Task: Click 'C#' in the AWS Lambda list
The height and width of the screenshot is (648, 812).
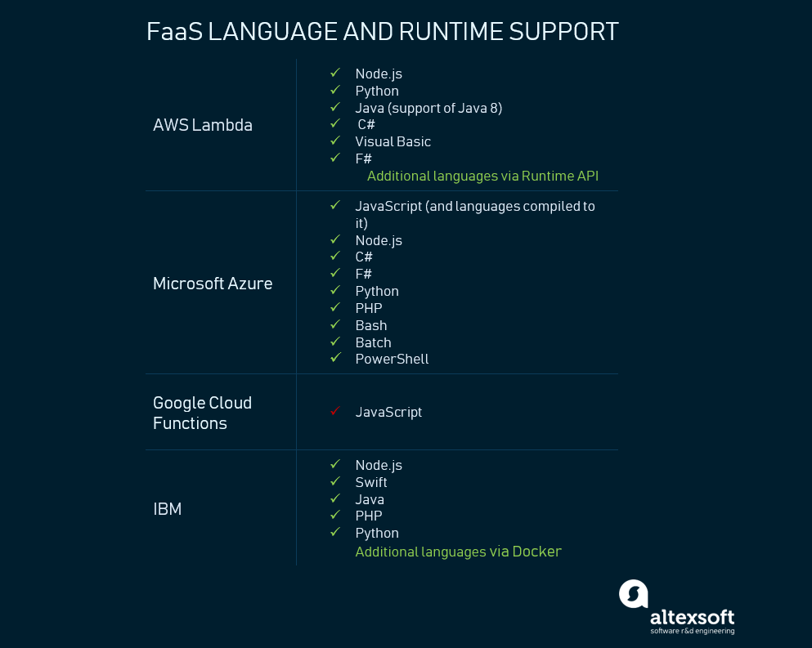Action: tap(366, 124)
